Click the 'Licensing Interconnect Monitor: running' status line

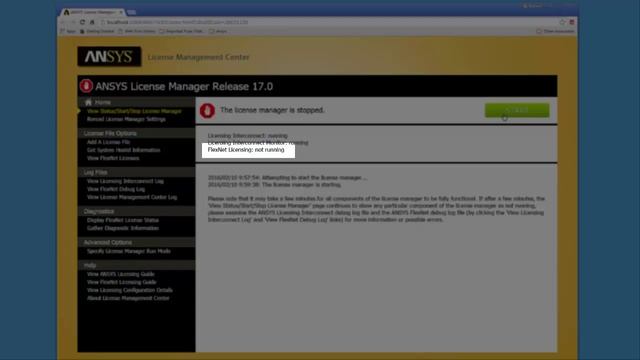(x=258, y=143)
